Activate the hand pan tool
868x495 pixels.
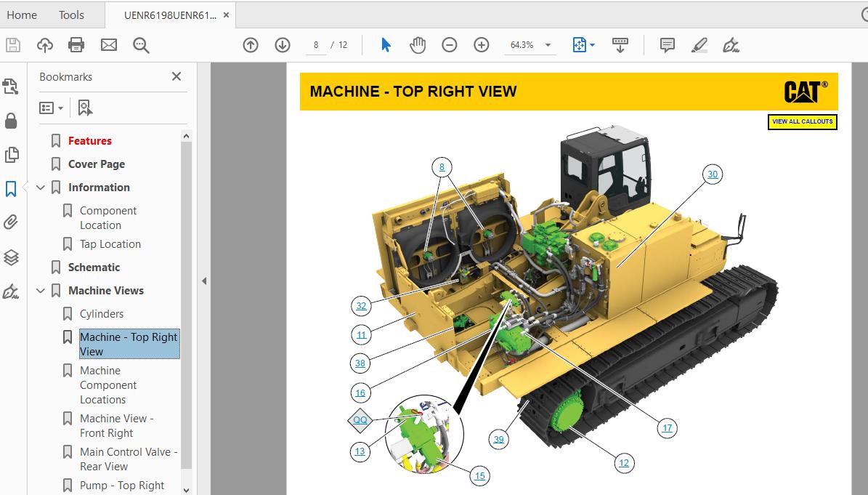pyautogui.click(x=418, y=45)
